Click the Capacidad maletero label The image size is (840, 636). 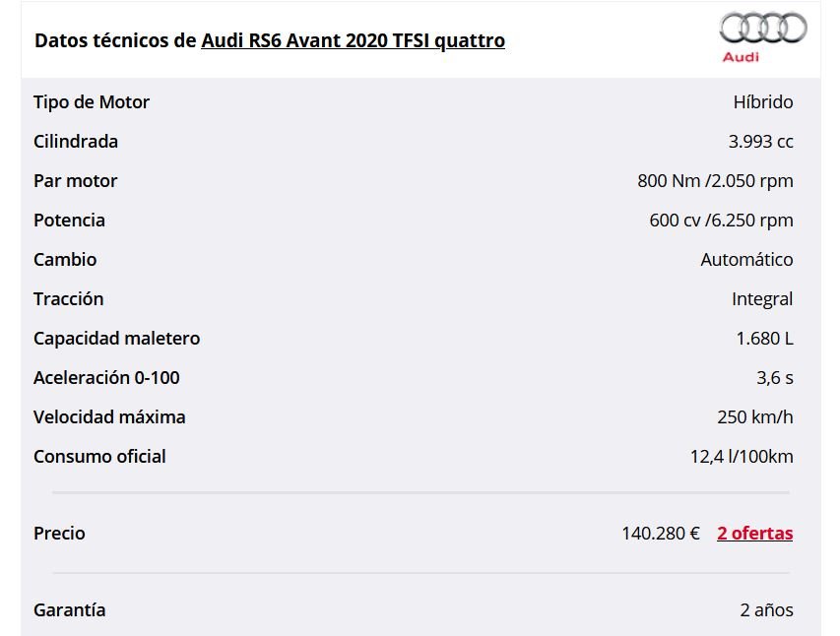[117, 339]
